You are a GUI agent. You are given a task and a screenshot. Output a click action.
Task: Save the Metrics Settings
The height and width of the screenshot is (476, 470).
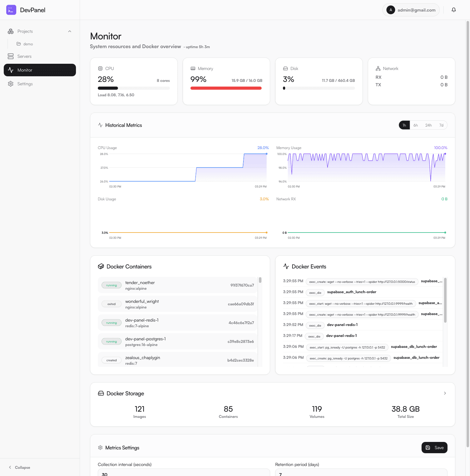pos(434,448)
